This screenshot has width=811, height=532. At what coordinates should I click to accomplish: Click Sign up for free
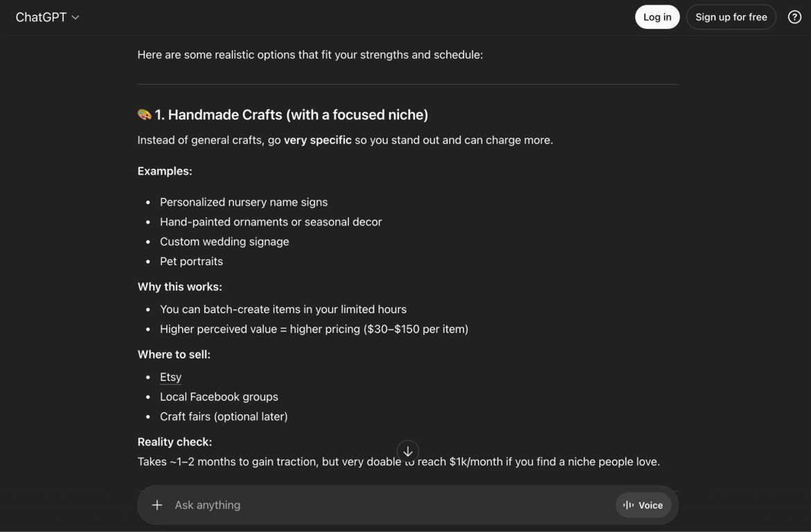coord(731,17)
